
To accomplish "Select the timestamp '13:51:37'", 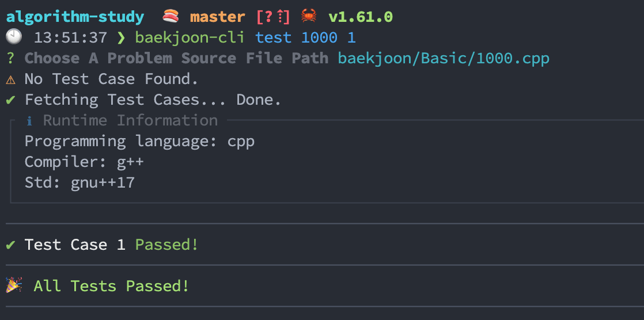I will coord(70,38).
